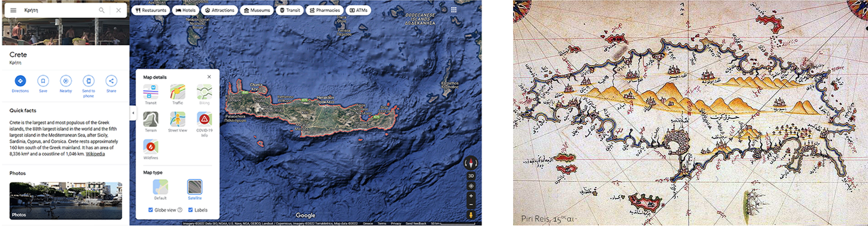Open the Privacy link
The height and width of the screenshot is (226, 868).
point(396,223)
